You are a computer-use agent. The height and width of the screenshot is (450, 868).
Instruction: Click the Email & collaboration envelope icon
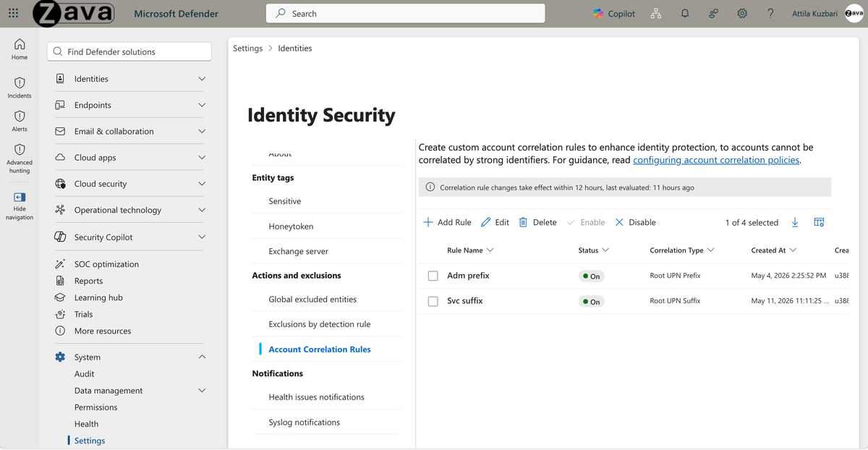pos(61,132)
